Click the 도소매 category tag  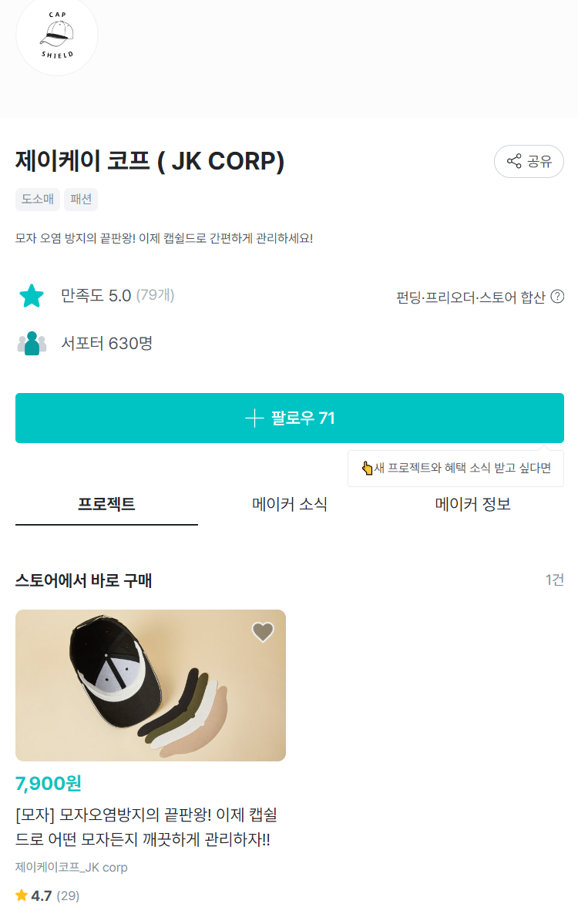37,199
